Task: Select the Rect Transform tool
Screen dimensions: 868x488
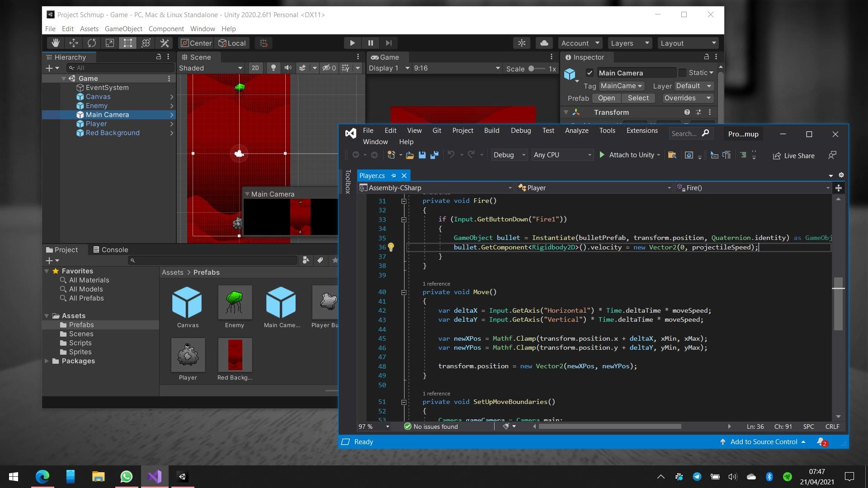Action: tap(128, 43)
